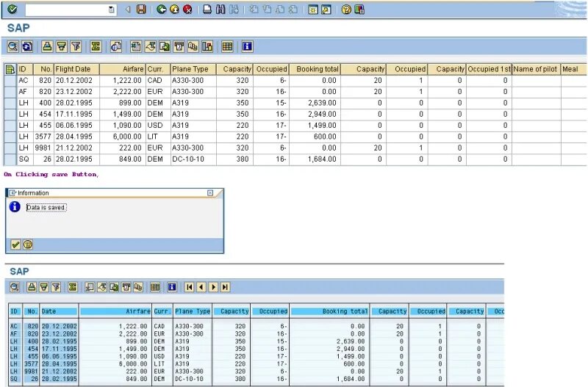This screenshot has height=387, width=588.
Task: Click the Name of pilot column header
Action: pyautogui.click(x=537, y=69)
